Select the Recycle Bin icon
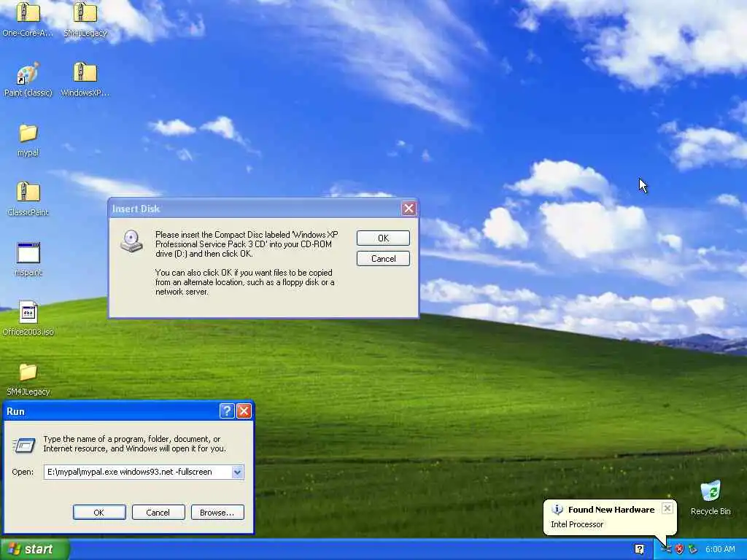 click(711, 491)
